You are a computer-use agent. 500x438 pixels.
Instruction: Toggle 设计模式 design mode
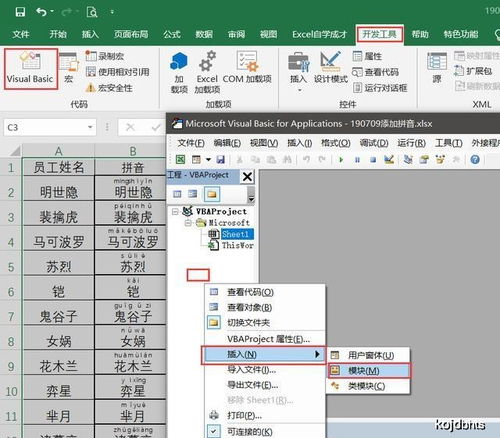331,68
